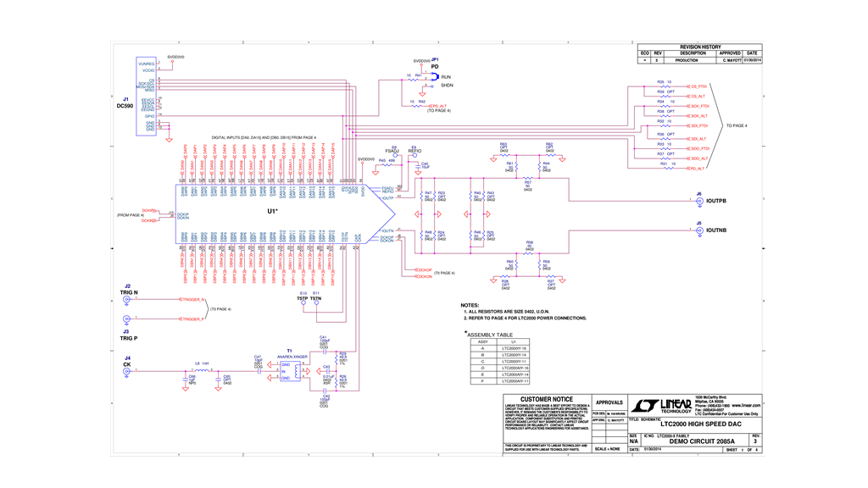
Task: Click the Customer Notice heading
Action: click(545, 399)
